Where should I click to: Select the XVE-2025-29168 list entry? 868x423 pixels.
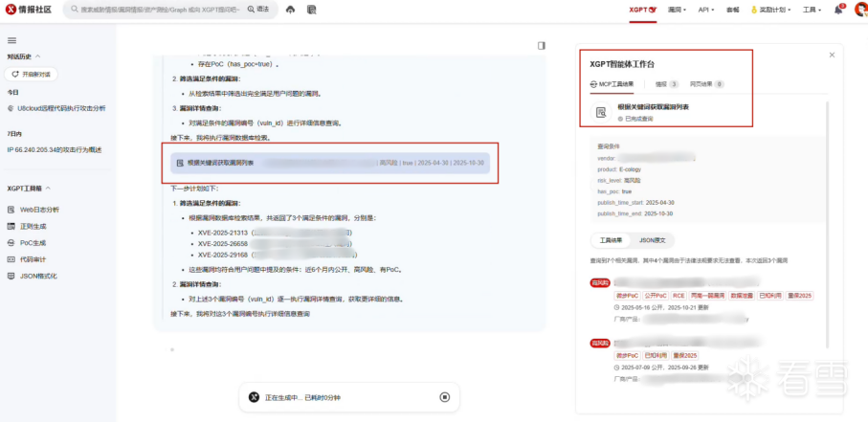click(x=277, y=256)
